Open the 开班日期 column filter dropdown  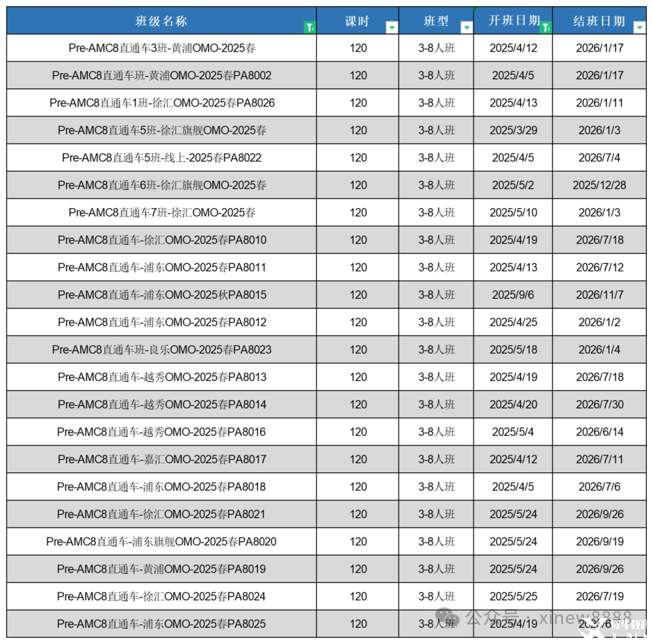coord(545,27)
